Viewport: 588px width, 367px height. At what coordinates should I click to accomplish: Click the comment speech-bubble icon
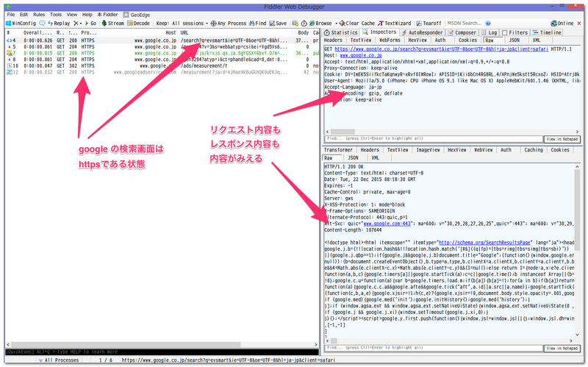click(42, 24)
